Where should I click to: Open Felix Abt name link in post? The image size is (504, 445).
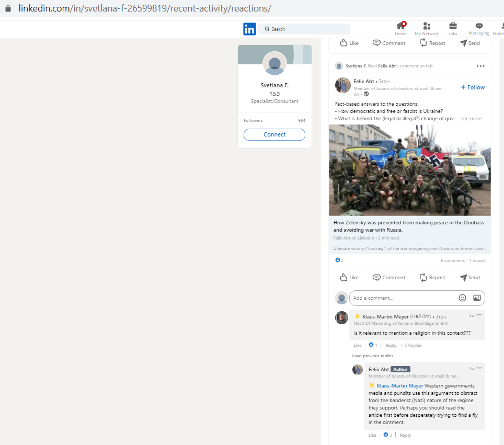[x=363, y=82]
